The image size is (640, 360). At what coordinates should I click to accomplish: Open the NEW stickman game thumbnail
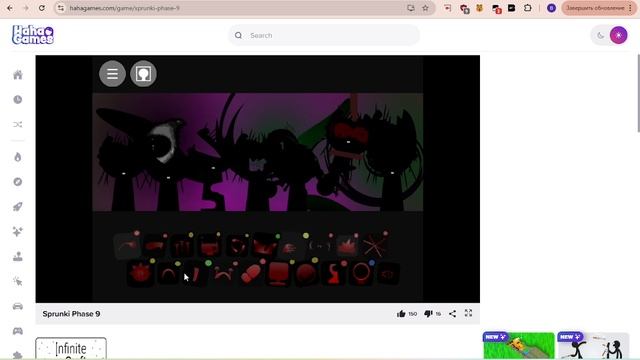point(593,345)
